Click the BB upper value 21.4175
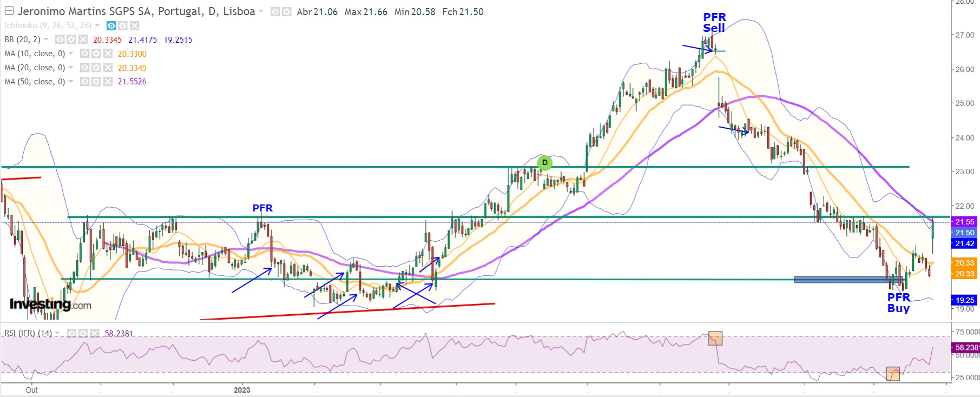The height and width of the screenshot is (397, 980). [142, 39]
